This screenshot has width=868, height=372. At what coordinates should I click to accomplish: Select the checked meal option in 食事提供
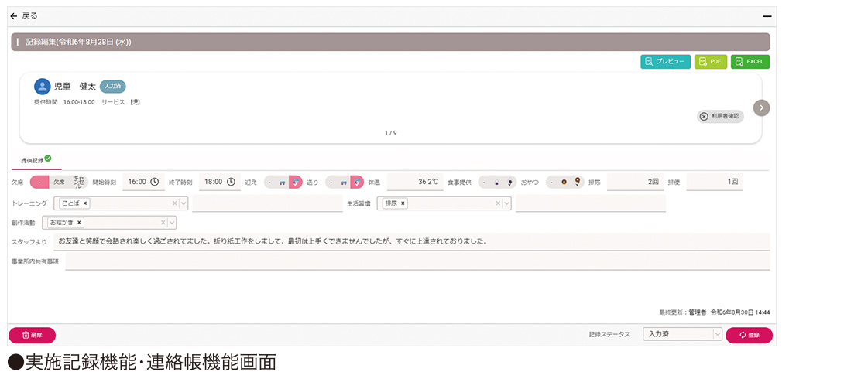509,182
